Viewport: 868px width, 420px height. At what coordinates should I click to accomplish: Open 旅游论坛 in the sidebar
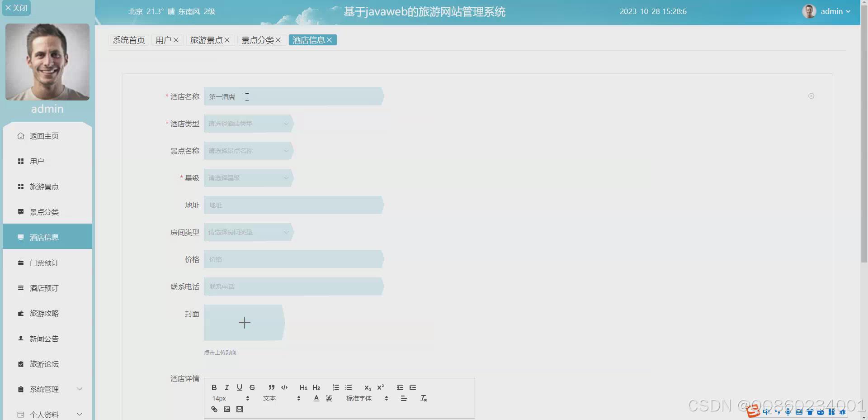click(x=47, y=364)
